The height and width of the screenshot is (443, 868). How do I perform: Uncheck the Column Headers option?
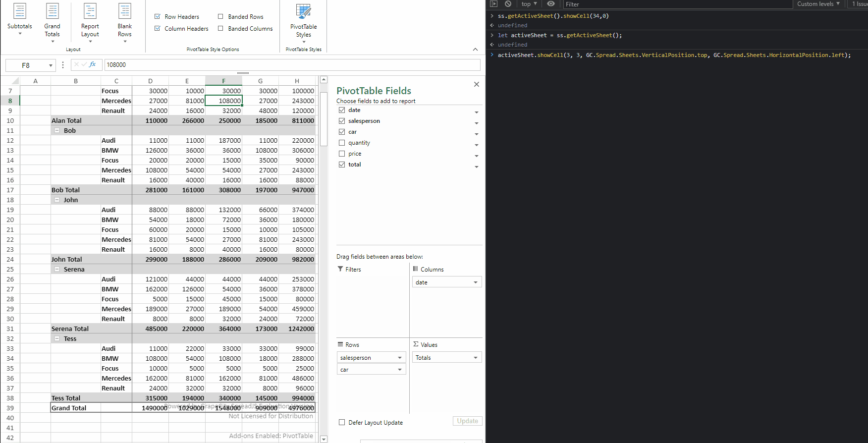point(158,29)
